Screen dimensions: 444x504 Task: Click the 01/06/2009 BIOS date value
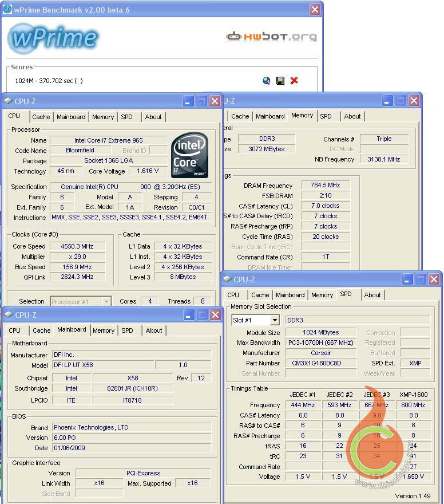(132, 448)
